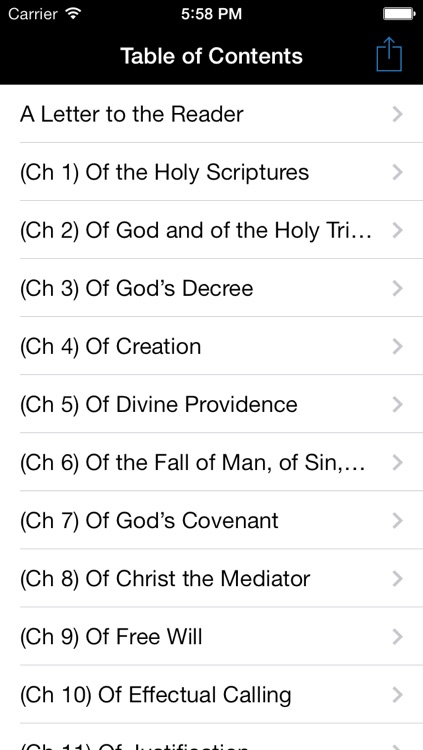Click chevron beside A Letter to the Reader

397,114
